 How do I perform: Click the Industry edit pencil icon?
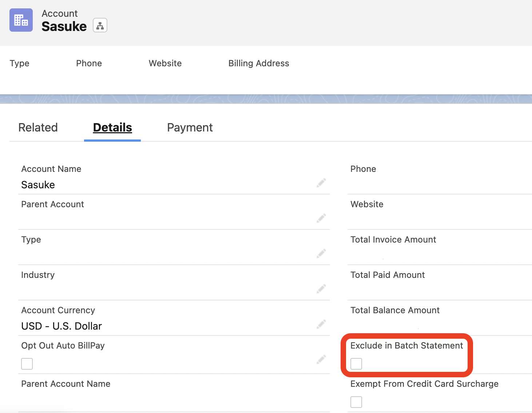pyautogui.click(x=321, y=289)
